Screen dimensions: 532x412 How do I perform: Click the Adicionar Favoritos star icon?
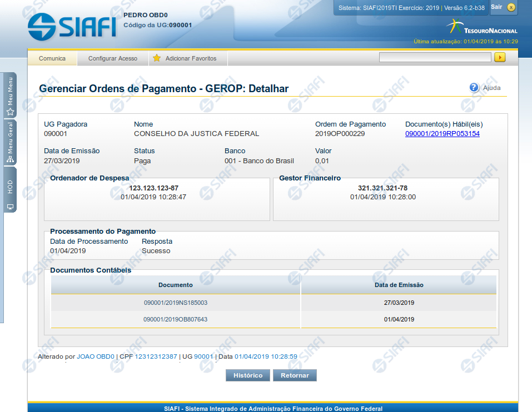coord(157,58)
